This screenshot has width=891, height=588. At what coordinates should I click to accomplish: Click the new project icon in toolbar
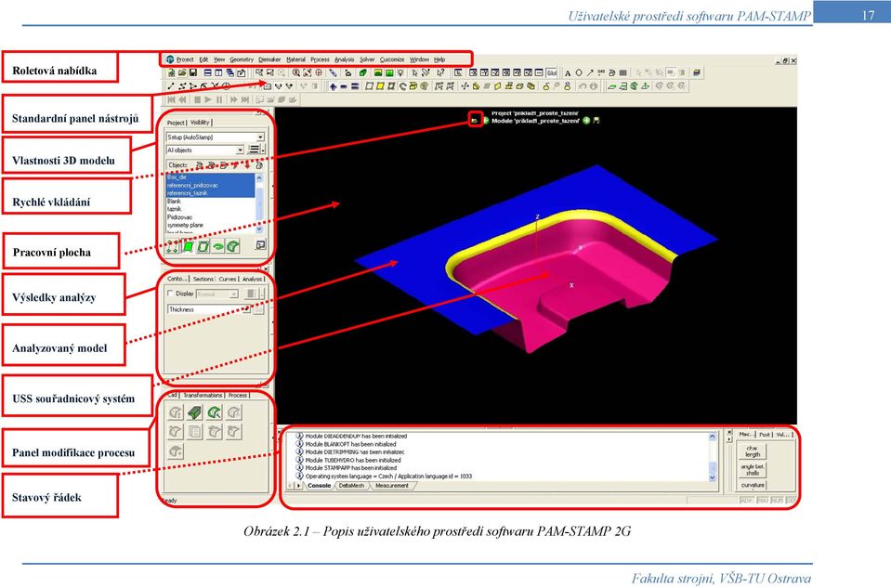171,73
